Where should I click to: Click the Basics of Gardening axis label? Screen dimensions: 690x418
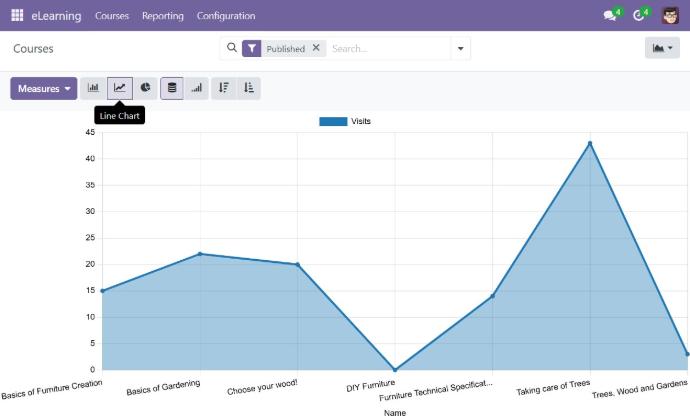[163, 388]
